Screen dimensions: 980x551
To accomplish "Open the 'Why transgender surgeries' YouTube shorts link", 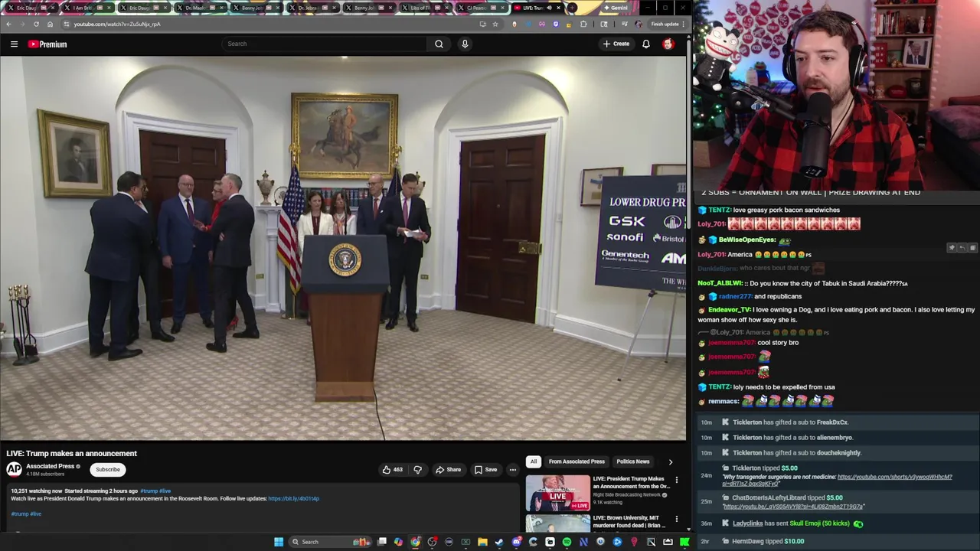I will point(837,480).
